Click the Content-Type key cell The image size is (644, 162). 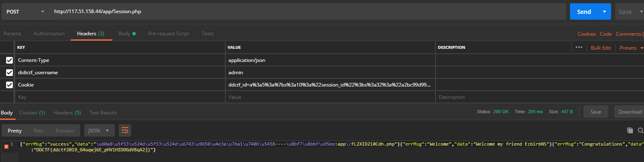(x=120, y=60)
